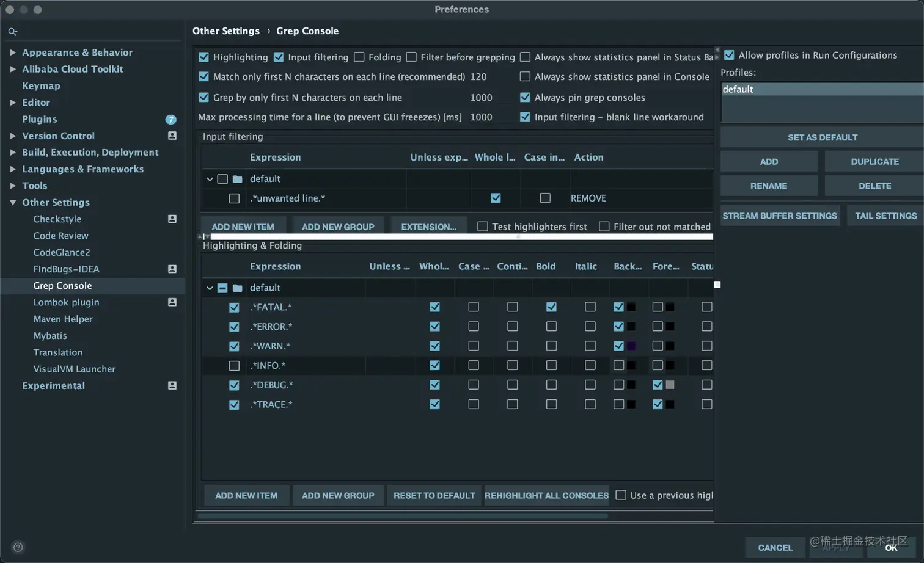Click the ADD profile button
The height and width of the screenshot is (563, 924).
coord(769,162)
